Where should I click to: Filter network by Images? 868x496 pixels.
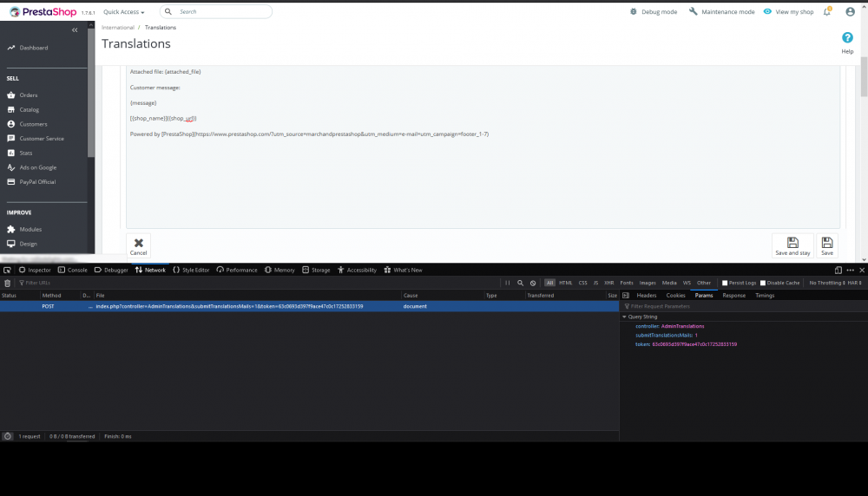coord(648,283)
